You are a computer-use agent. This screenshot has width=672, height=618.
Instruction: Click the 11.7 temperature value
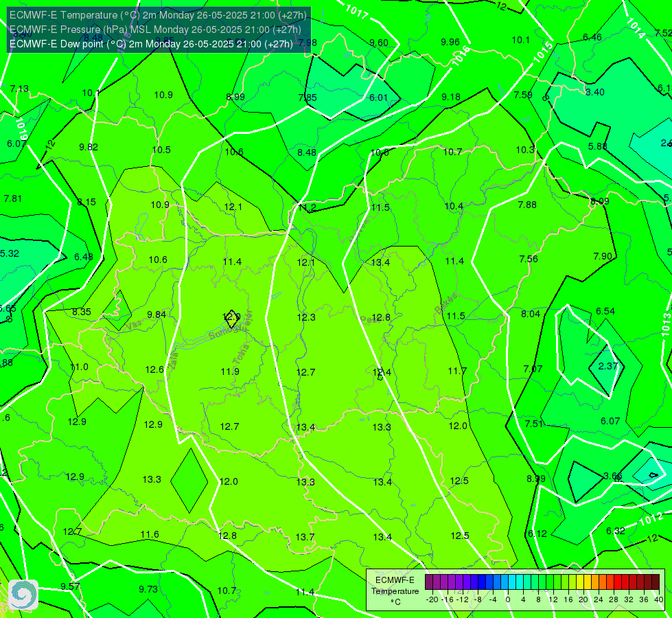coord(457,371)
